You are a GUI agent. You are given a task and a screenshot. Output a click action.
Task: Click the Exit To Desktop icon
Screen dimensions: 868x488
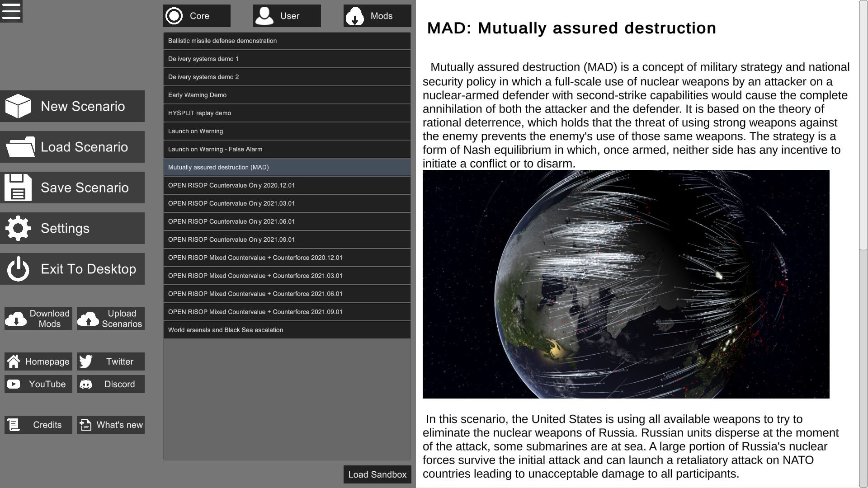point(17,269)
